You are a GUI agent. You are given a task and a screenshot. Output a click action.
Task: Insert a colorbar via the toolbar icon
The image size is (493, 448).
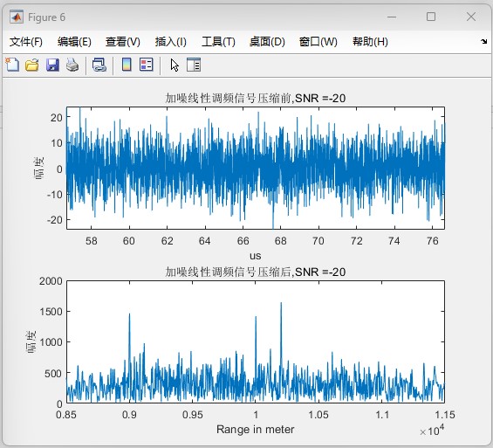tap(127, 65)
